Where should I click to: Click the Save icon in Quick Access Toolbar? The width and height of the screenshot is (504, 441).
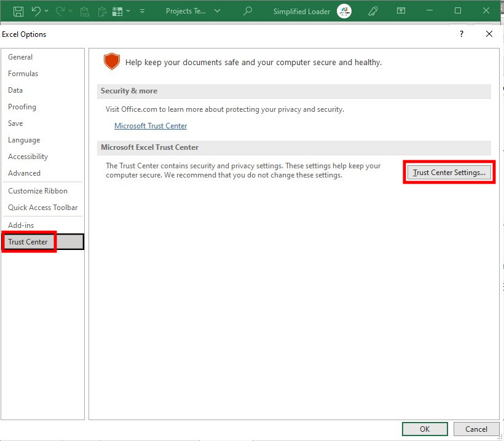(18, 11)
